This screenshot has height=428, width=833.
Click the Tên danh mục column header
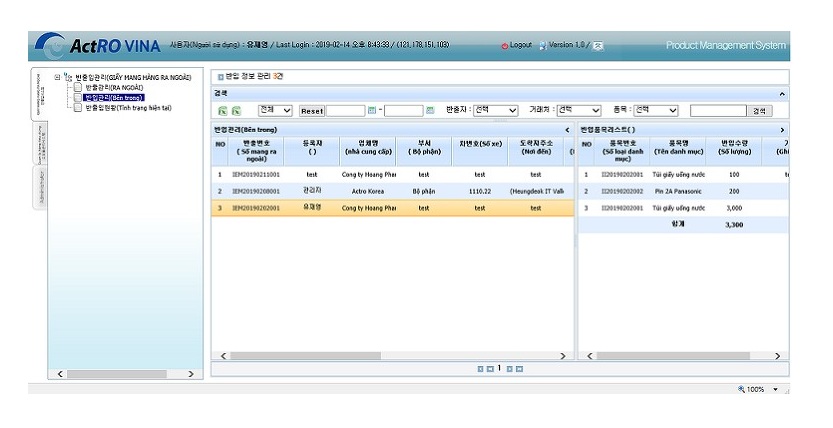(678, 151)
